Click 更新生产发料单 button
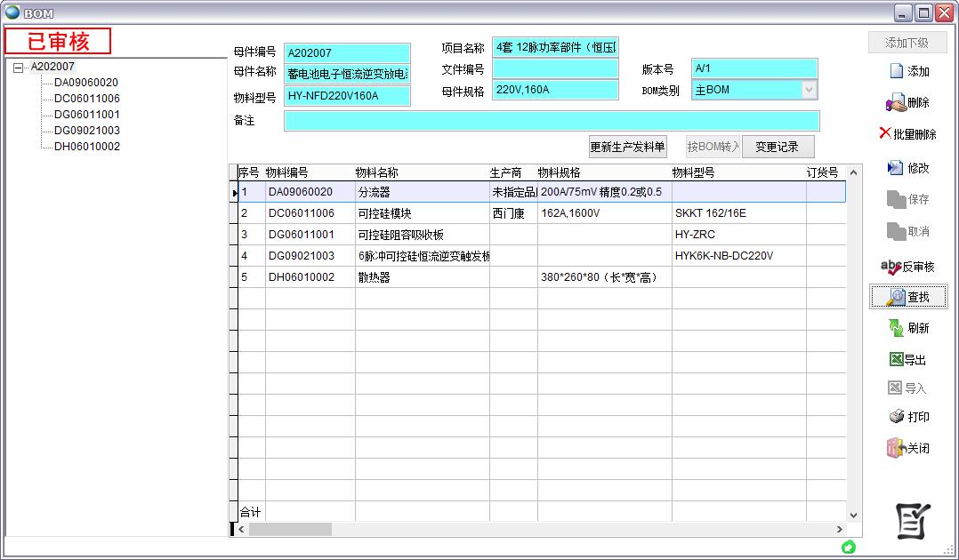 point(627,147)
